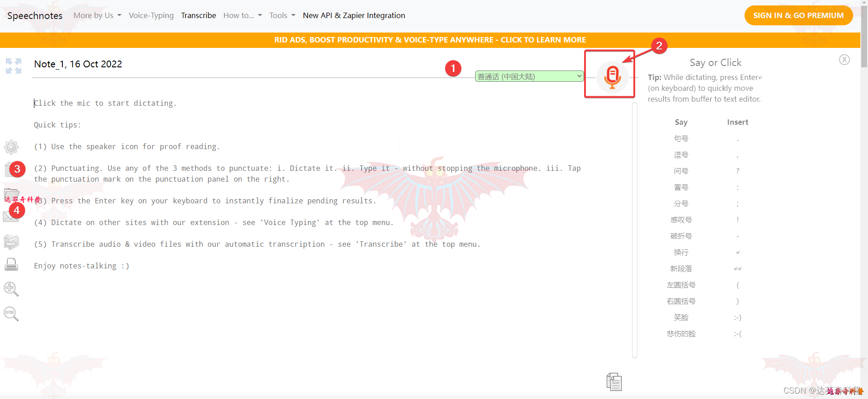Click the 'Quick tips:' line in the editor
868x399 pixels.
(x=57, y=125)
